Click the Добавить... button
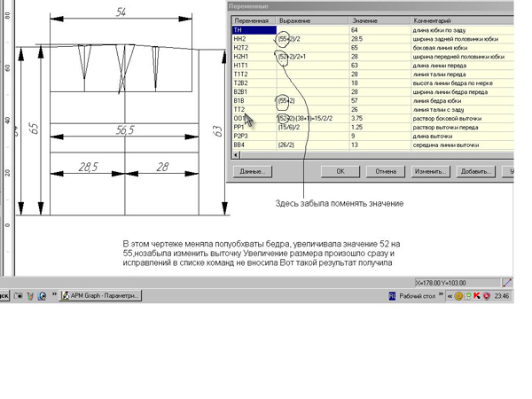This screenshot has width=532, height=399. [x=475, y=171]
